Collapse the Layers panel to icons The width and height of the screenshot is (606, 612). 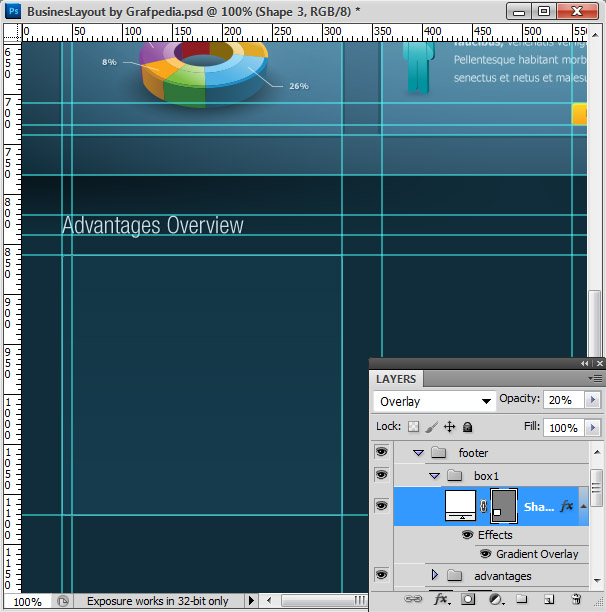584,363
